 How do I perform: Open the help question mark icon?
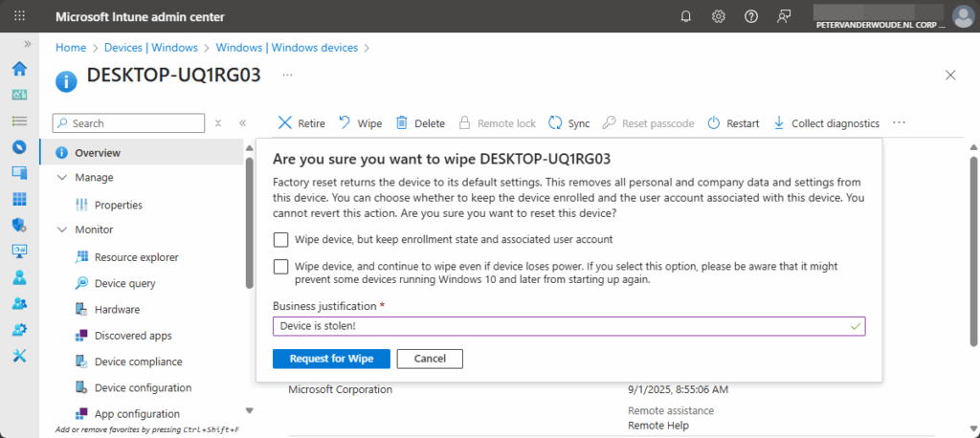point(751,16)
